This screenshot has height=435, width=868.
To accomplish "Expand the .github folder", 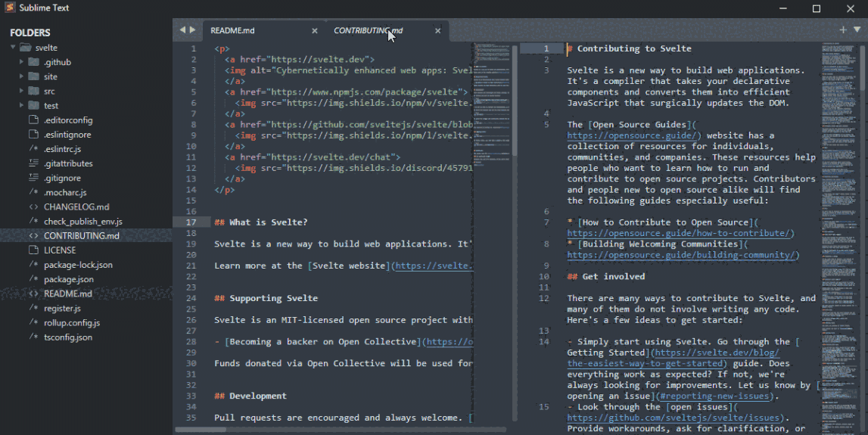I will (22, 61).
